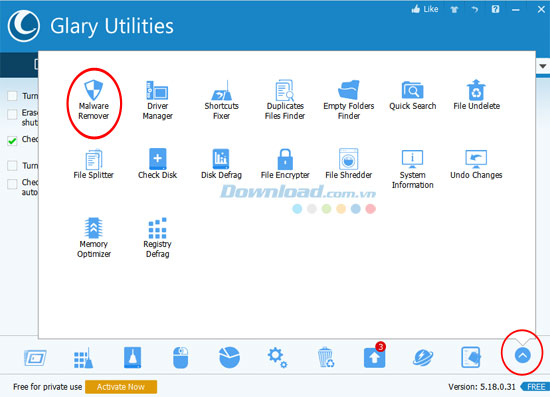Open Malware Remover tool

click(94, 100)
